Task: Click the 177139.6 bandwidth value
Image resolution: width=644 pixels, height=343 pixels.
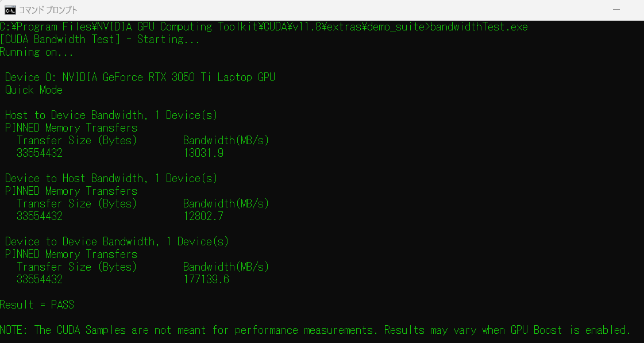Action: click(206, 280)
